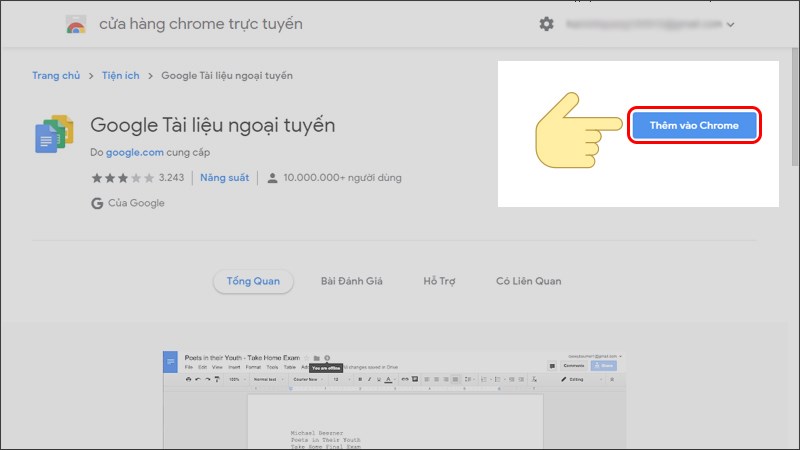Open the Tiện ích breadcrumb link
This screenshot has height=450, width=800.
click(120, 76)
